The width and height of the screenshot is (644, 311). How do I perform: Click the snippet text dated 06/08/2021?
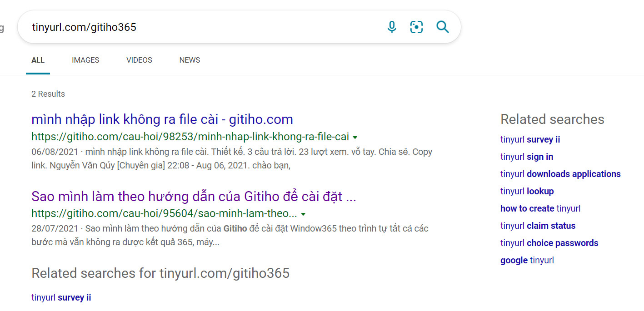click(232, 158)
